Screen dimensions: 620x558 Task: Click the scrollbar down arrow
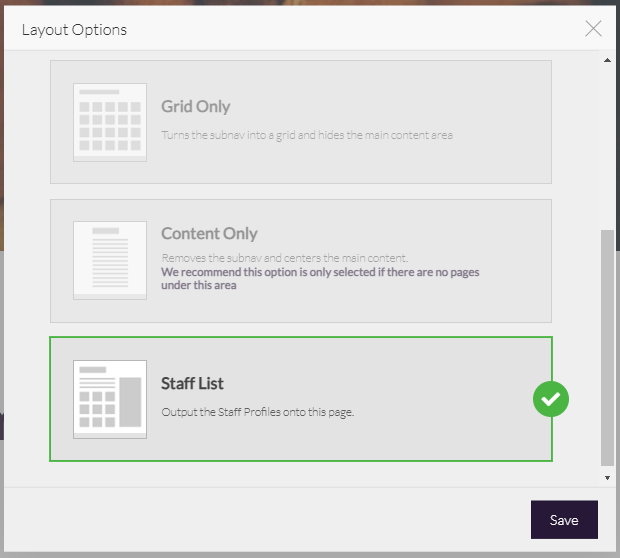(607, 478)
